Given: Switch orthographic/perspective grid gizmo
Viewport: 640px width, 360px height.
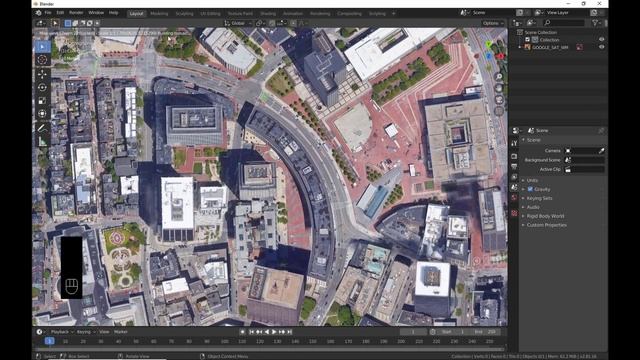Looking at the screenshot, I should [x=499, y=111].
